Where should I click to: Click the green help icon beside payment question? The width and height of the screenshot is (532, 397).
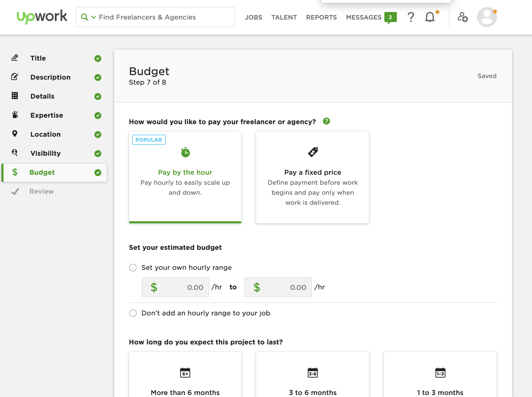click(x=326, y=121)
